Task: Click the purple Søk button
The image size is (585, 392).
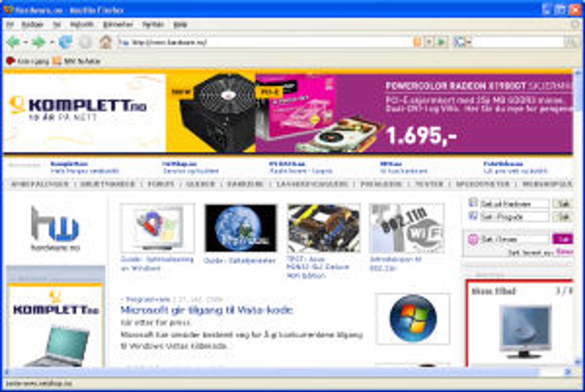Action: pyautogui.click(x=563, y=239)
